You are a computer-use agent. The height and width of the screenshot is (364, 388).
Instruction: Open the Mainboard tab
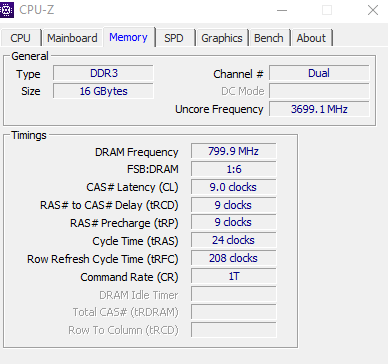pyautogui.click(x=72, y=38)
